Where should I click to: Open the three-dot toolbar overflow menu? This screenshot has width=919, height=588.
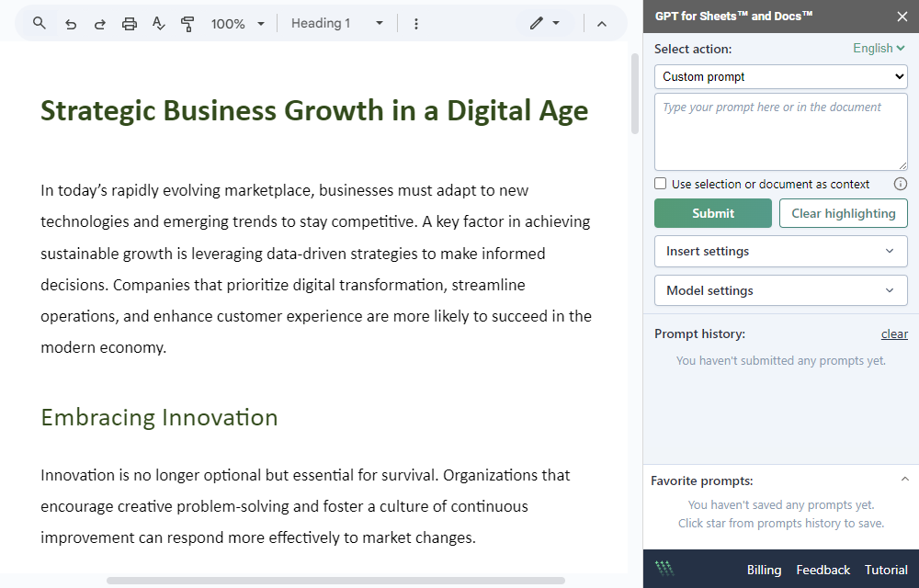coord(416,22)
